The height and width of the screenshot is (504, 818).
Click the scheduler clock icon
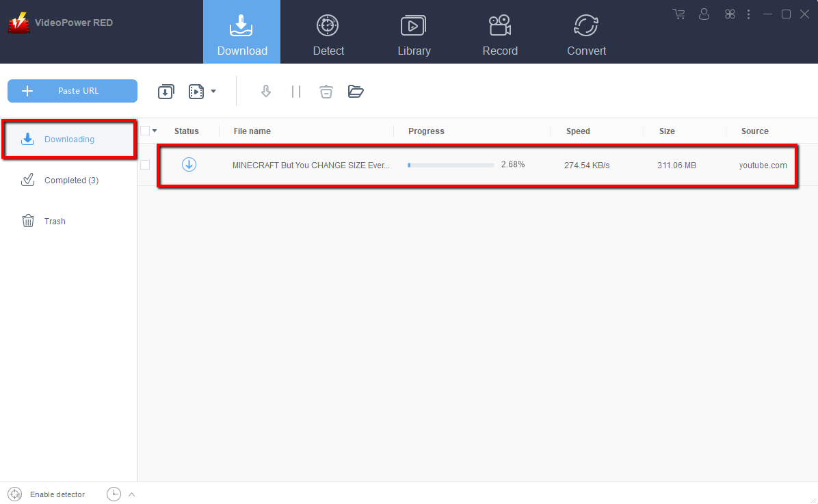(x=114, y=494)
